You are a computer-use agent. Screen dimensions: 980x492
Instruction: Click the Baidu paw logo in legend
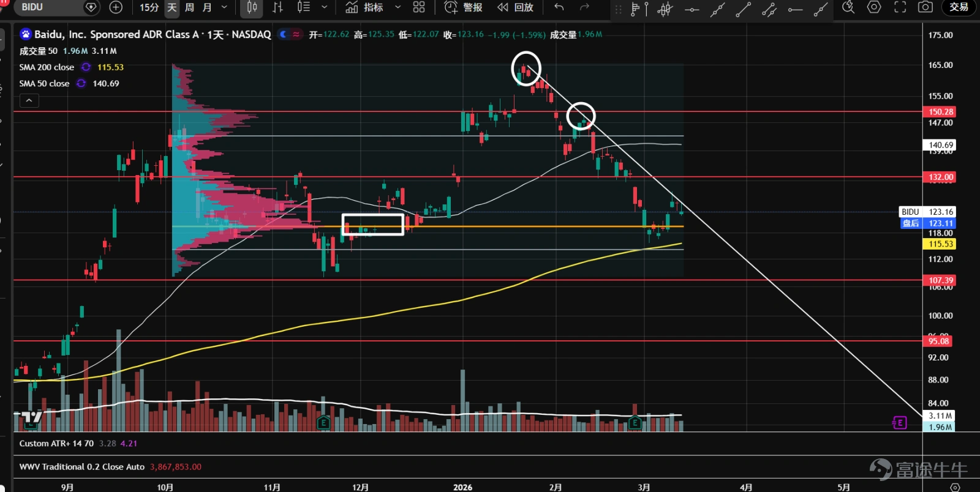(26, 34)
